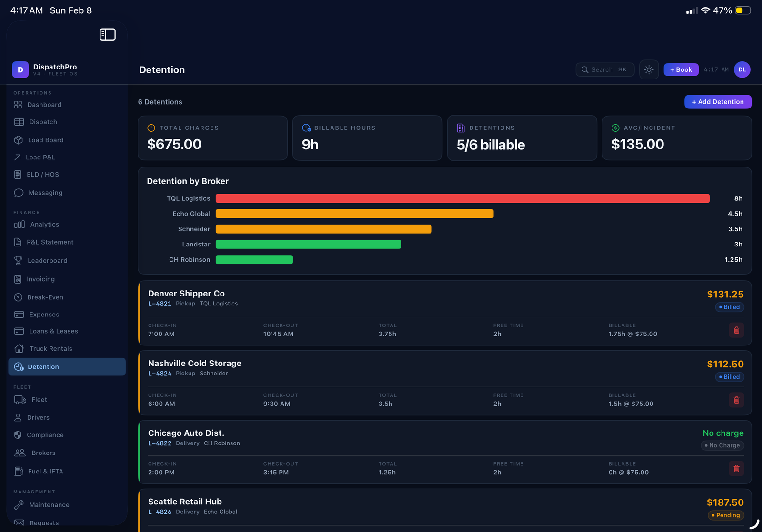
Task: Select the TQL Logistics detention bar
Action: 462,198
